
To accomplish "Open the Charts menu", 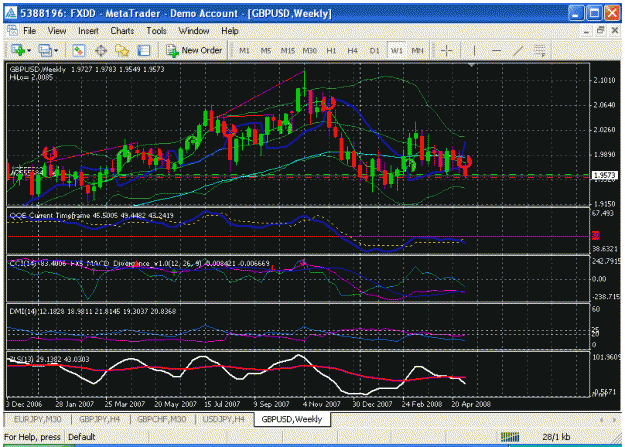I will pyautogui.click(x=122, y=31).
